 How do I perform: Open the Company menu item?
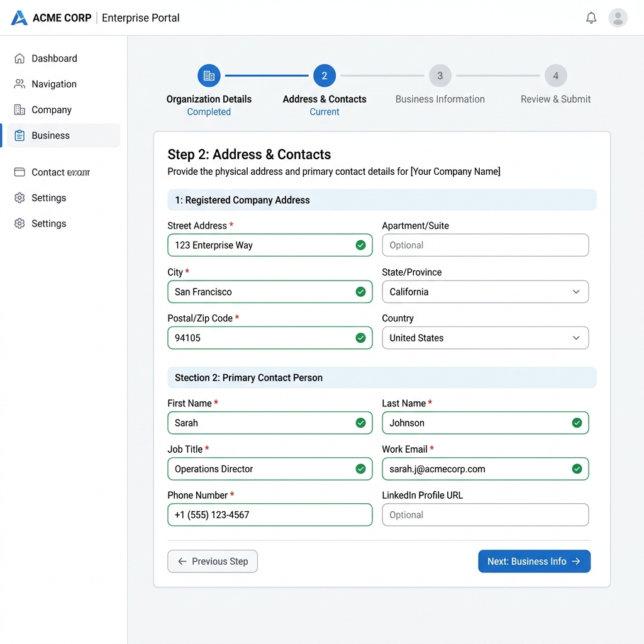click(x=64, y=109)
